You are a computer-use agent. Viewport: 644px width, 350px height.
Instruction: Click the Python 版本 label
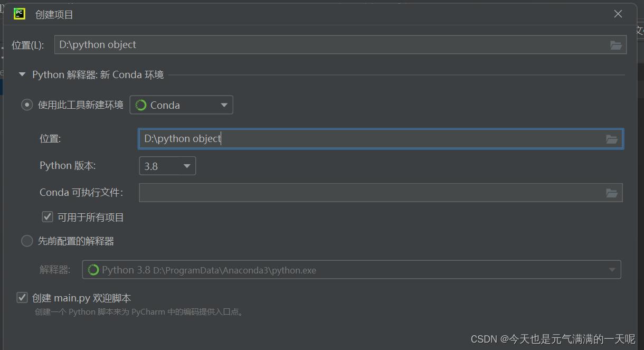pyautogui.click(x=68, y=166)
